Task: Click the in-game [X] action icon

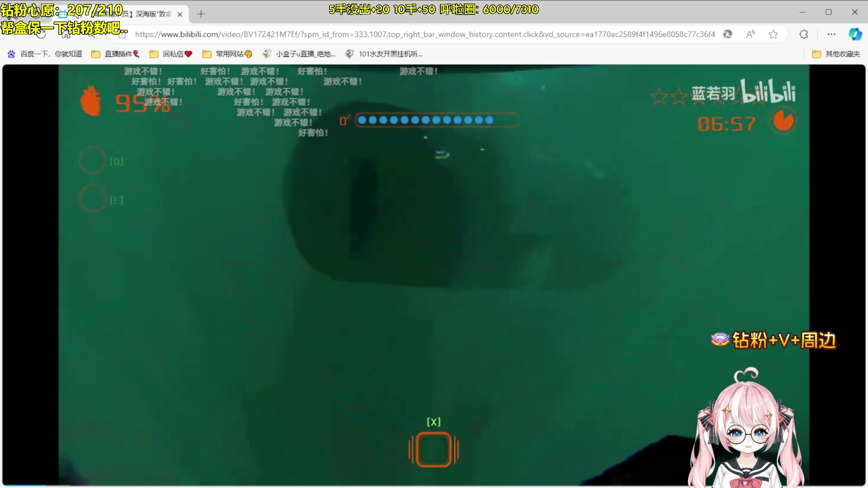Action: [434, 449]
